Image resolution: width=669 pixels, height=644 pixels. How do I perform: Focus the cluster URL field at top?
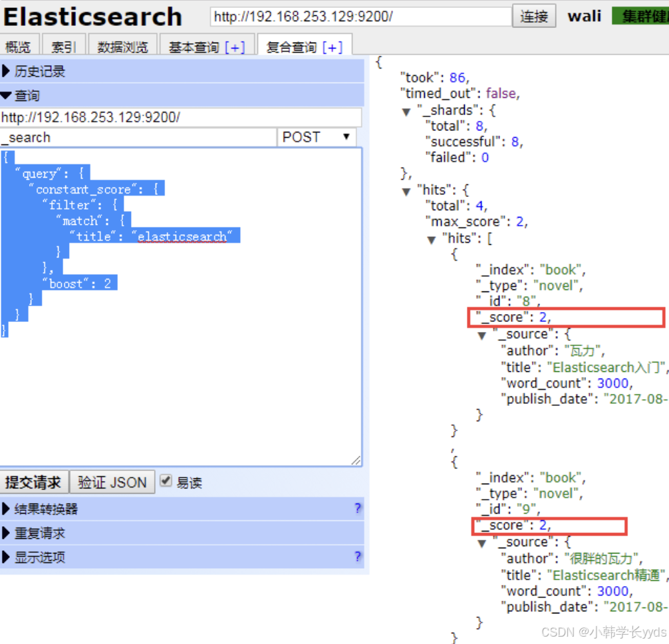(x=360, y=17)
